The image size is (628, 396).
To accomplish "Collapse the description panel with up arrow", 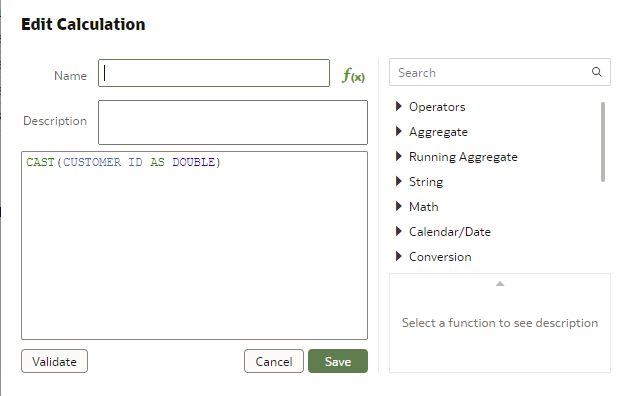I will tap(499, 283).
